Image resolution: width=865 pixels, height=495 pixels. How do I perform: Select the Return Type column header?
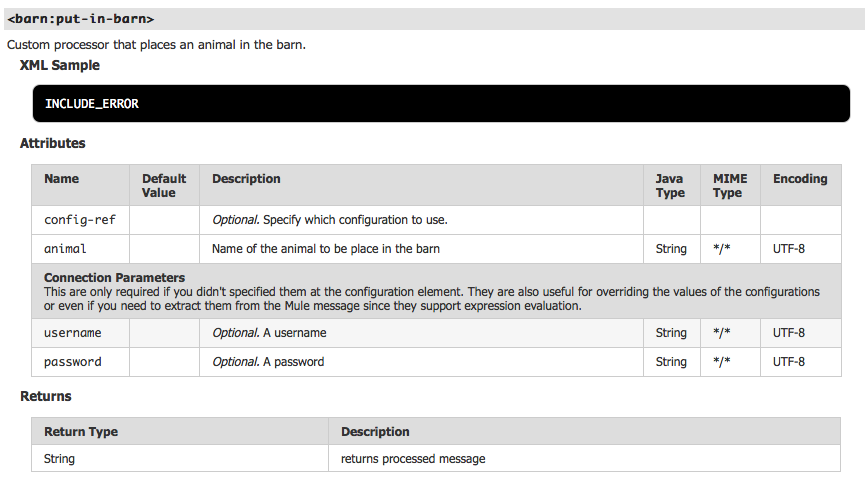[x=81, y=432]
